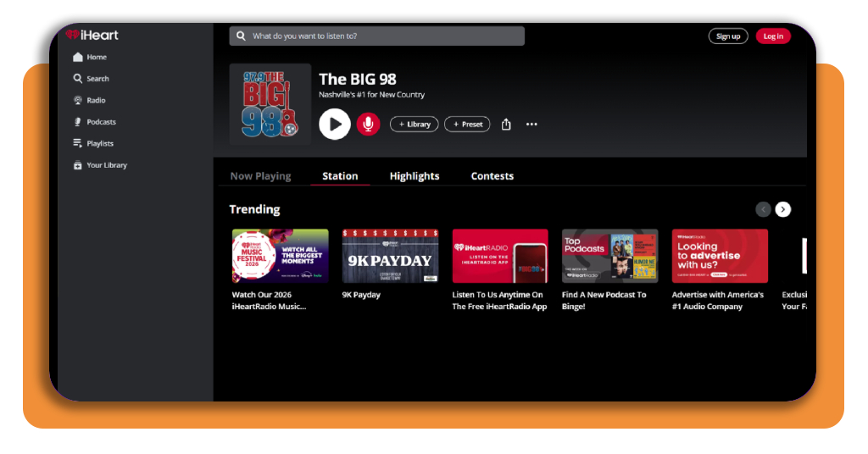Click 'The BIG 98' station heading

pyautogui.click(x=358, y=79)
